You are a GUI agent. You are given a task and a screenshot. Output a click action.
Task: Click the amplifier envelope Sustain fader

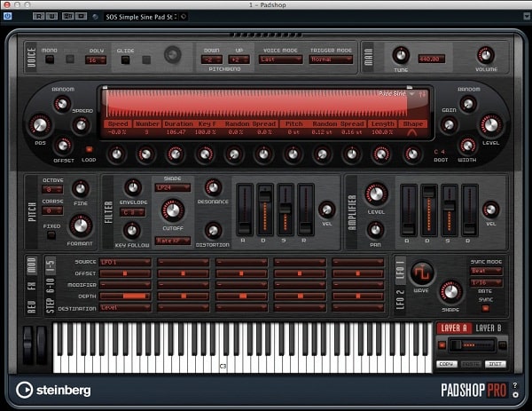[450, 209]
